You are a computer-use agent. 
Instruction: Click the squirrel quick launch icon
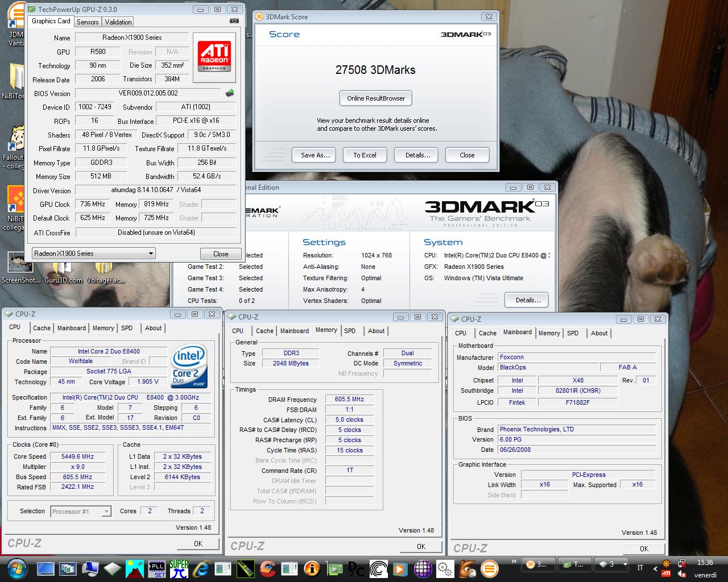coord(467,568)
